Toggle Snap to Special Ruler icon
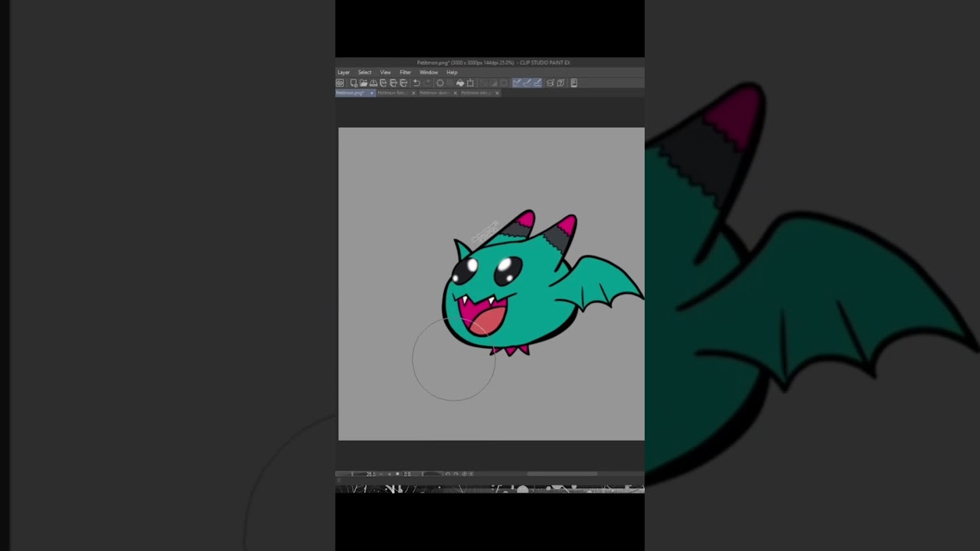Screen dimensions: 980x551 [x=527, y=83]
